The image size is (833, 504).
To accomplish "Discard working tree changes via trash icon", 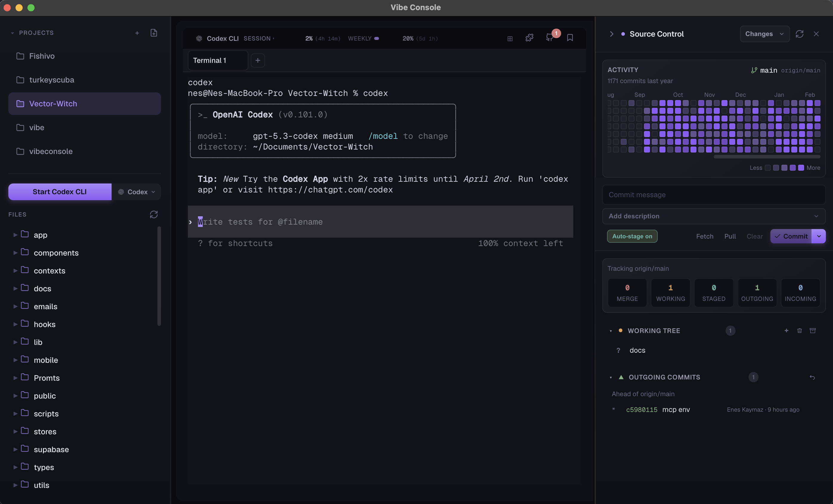I will click(x=800, y=331).
